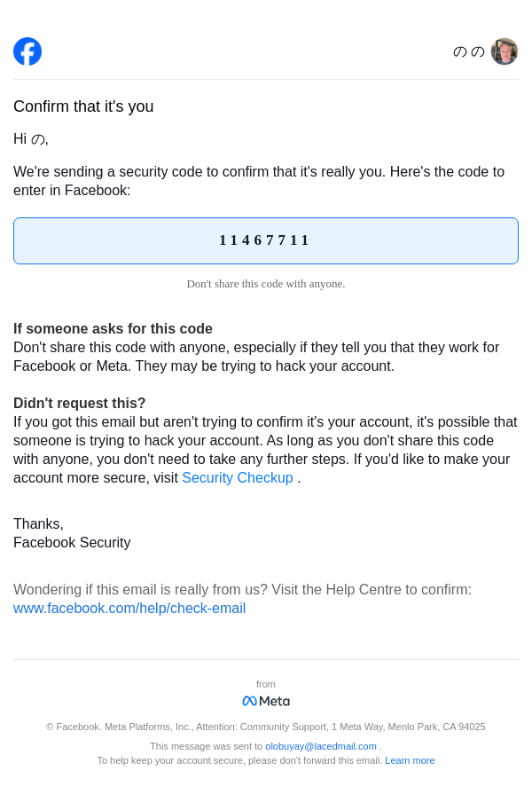Click the のの profile name in header
This screenshot has width=532, height=810.
[x=468, y=51]
